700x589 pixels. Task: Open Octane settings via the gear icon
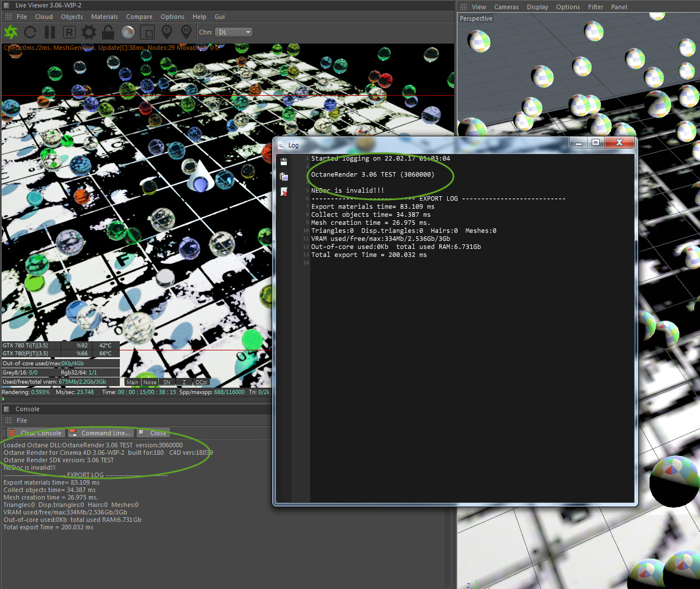[x=89, y=32]
